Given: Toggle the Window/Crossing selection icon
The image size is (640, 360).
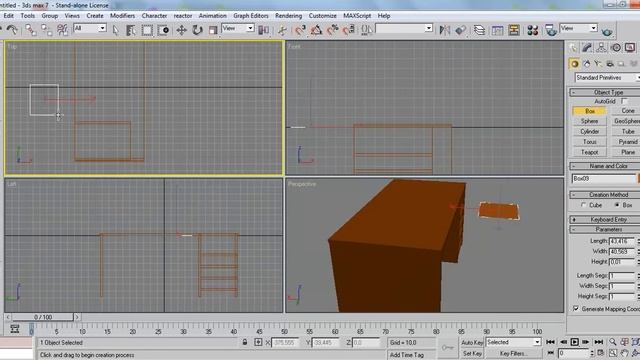Looking at the screenshot, I should [x=163, y=30].
